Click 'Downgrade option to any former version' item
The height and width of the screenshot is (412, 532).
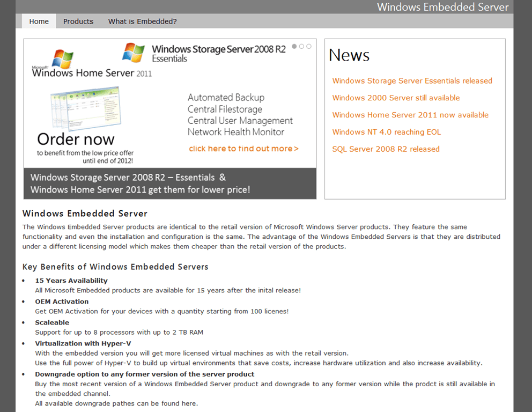pos(145,374)
